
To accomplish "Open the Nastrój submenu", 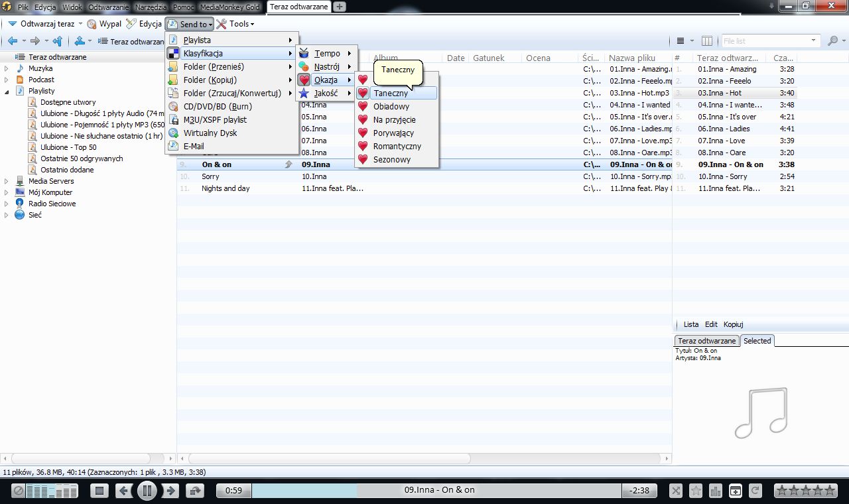I will coord(326,67).
